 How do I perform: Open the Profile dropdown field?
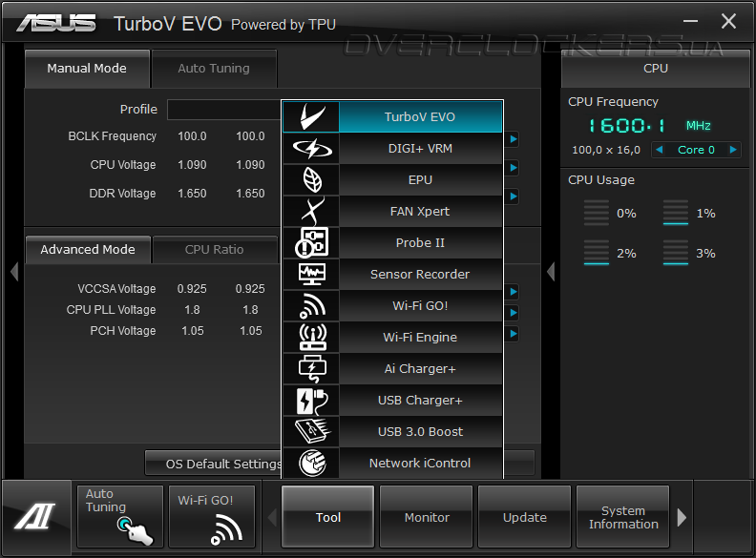[224, 110]
